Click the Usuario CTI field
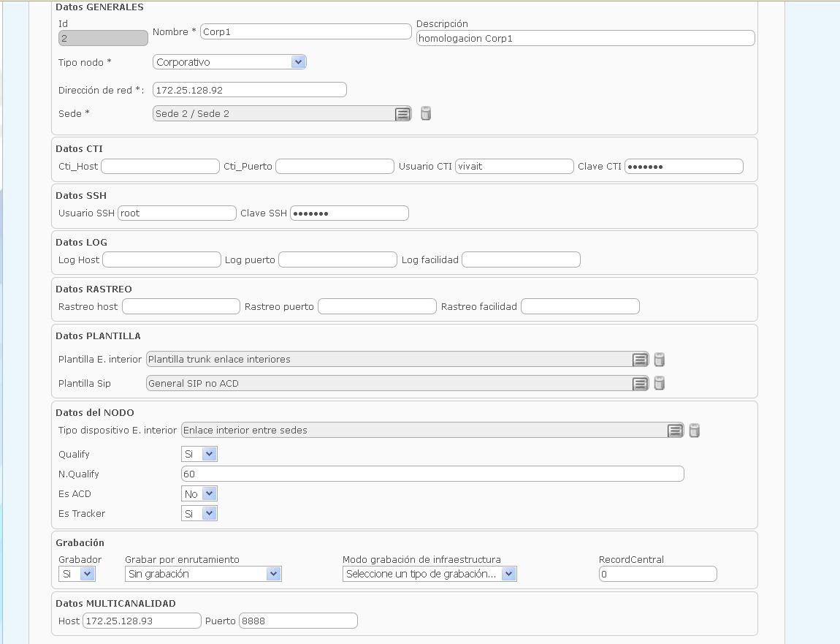Screen dimensions: 840x644 tap(514, 166)
